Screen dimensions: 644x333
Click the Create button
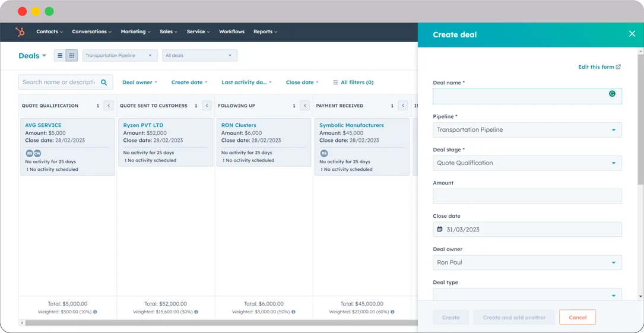(451, 318)
